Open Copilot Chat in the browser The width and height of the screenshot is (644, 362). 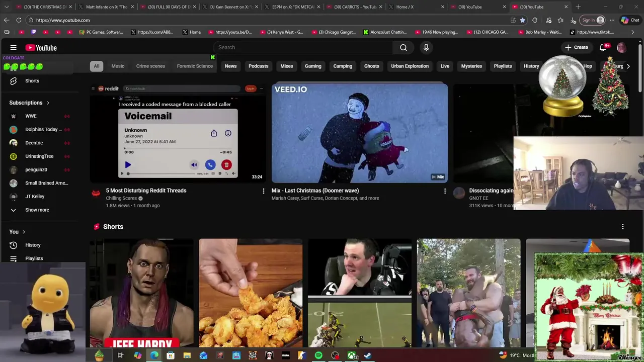click(x=630, y=20)
